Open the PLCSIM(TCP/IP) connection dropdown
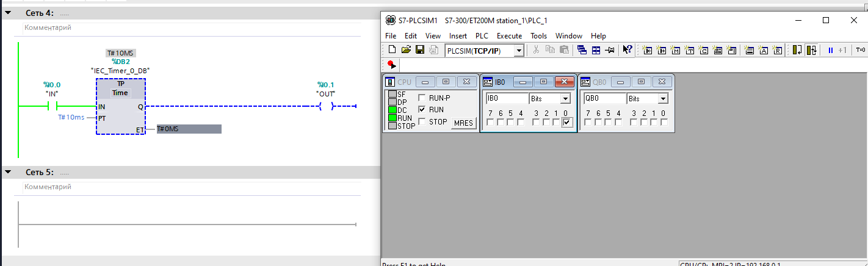Image resolution: width=868 pixels, height=266 pixels. tap(519, 51)
